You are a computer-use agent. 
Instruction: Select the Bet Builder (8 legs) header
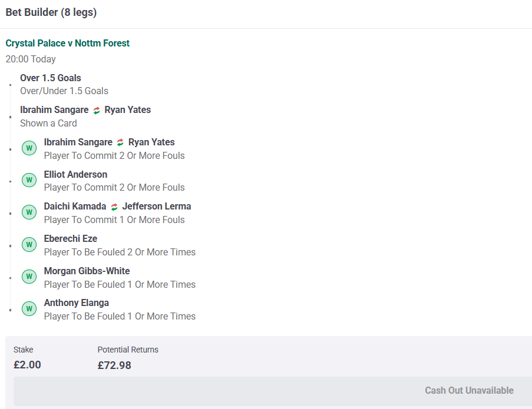[x=51, y=12]
